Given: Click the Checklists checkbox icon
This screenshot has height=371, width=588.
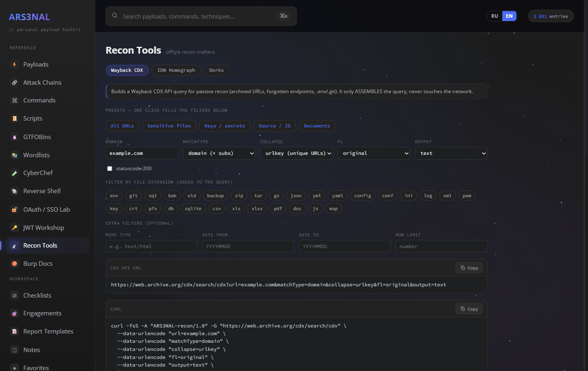Looking at the screenshot, I should click(14, 296).
